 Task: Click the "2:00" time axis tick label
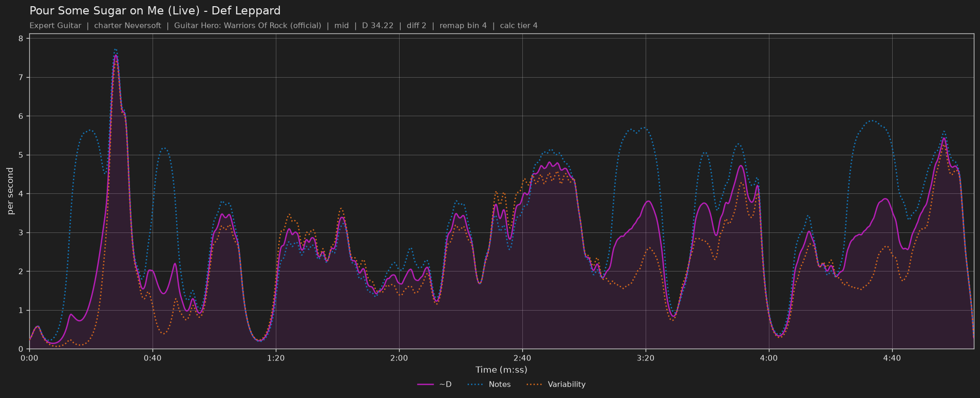(399, 358)
